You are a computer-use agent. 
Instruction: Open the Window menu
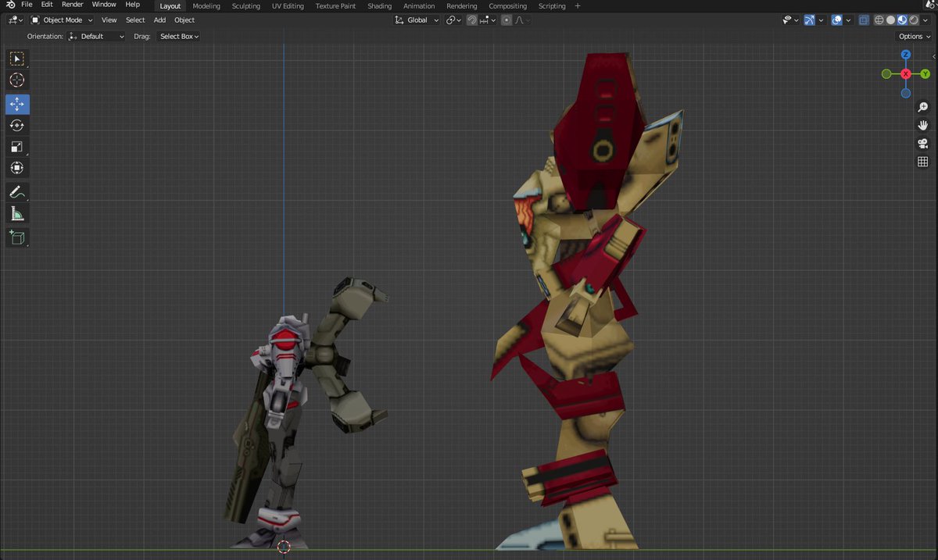[104, 5]
